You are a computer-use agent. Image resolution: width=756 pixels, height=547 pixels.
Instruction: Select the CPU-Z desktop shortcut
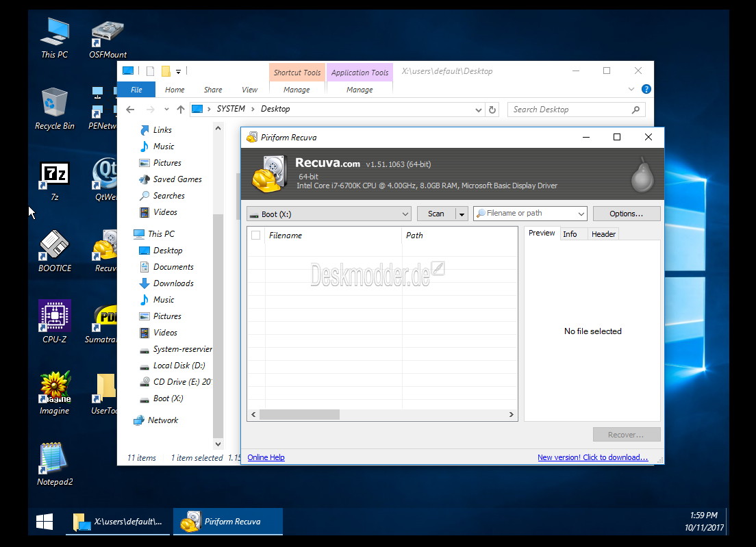(x=55, y=322)
